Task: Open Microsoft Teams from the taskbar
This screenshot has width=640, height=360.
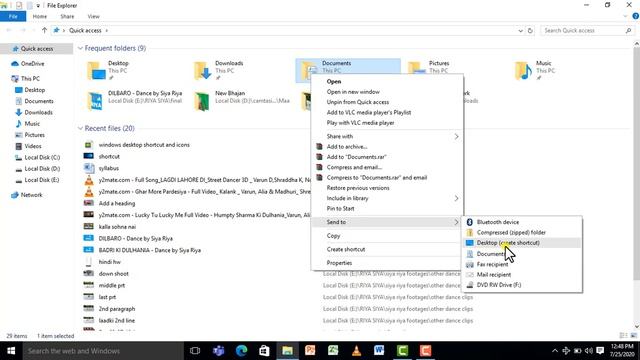Action: coord(218,351)
